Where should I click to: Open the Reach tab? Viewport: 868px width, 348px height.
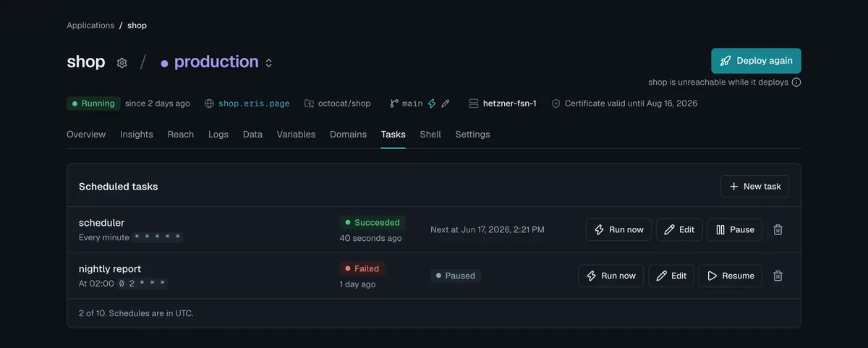[x=181, y=135]
